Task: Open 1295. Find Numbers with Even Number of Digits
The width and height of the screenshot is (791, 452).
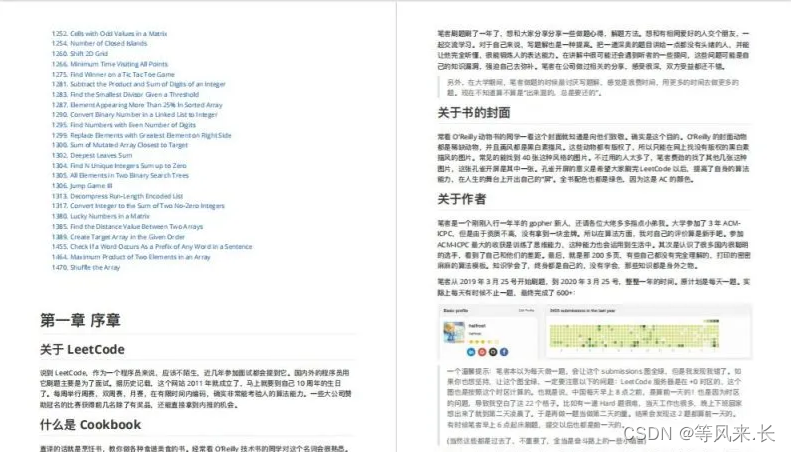Action: [x=124, y=125]
